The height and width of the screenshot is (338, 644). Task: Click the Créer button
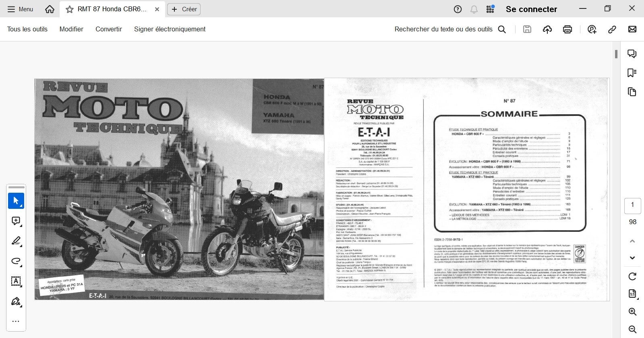click(184, 9)
